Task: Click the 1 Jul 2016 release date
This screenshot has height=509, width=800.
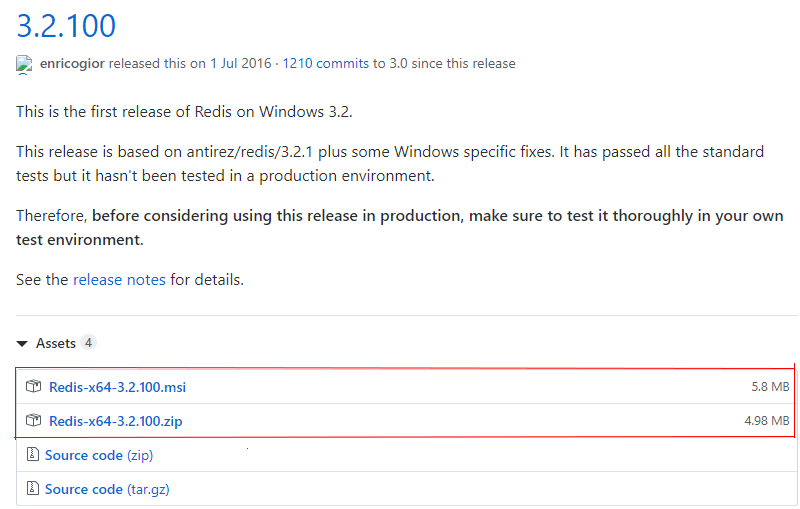Action: (241, 63)
